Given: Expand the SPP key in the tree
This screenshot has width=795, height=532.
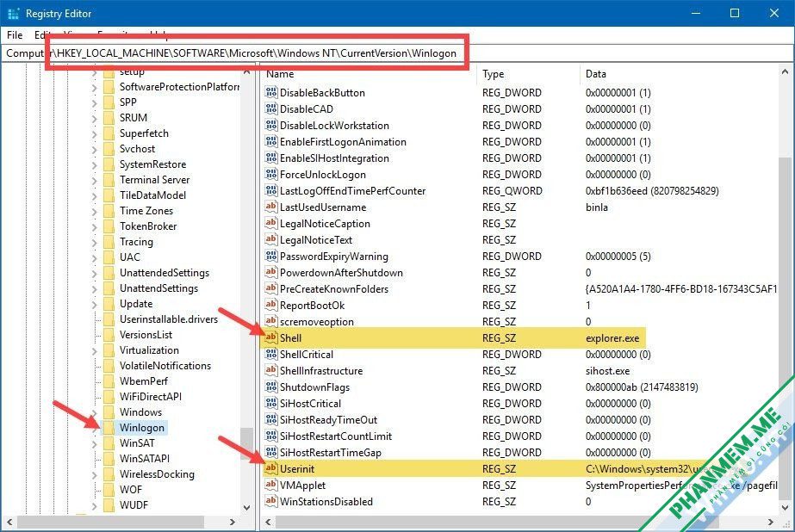Looking at the screenshot, I should 94,102.
